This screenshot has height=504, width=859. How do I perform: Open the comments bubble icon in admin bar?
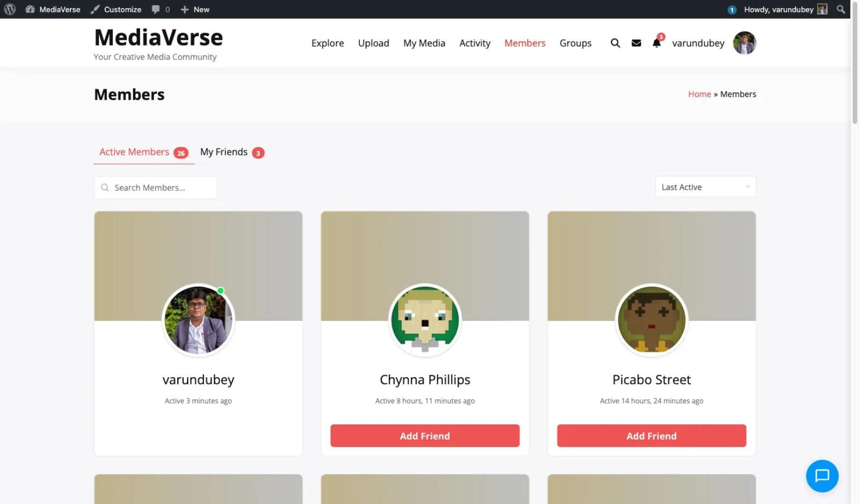(x=156, y=9)
